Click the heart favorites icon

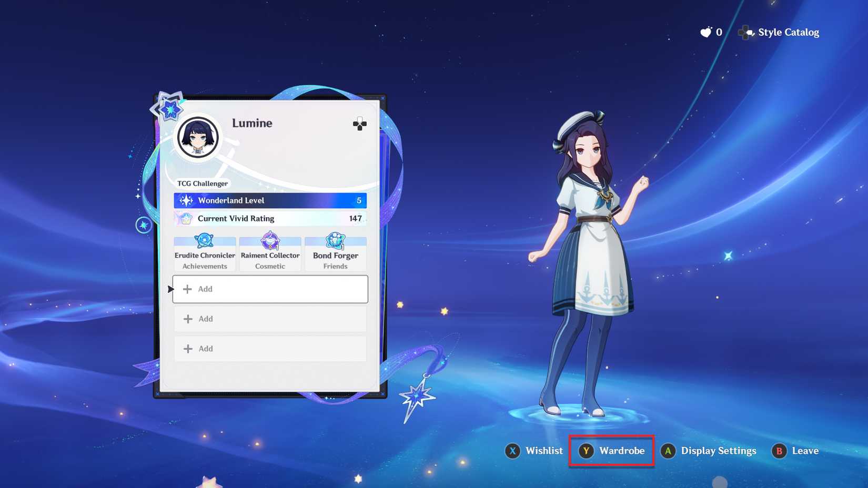point(705,32)
